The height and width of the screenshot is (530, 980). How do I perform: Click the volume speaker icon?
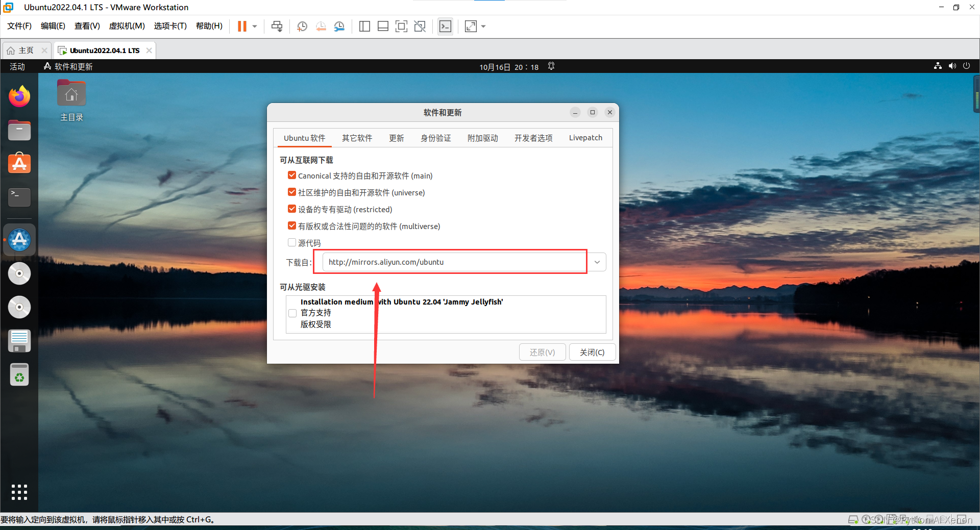coord(952,66)
